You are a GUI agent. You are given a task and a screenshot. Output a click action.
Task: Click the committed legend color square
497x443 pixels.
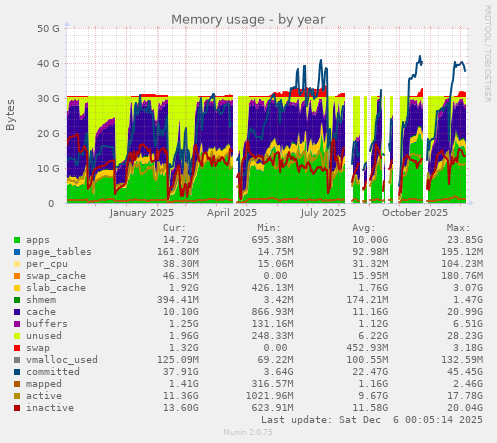coord(17,372)
